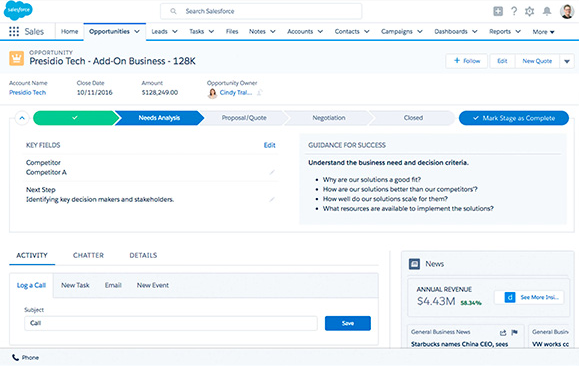The image size is (579, 366).
Task: Click the Salesforce cloud logo
Action: (18, 10)
